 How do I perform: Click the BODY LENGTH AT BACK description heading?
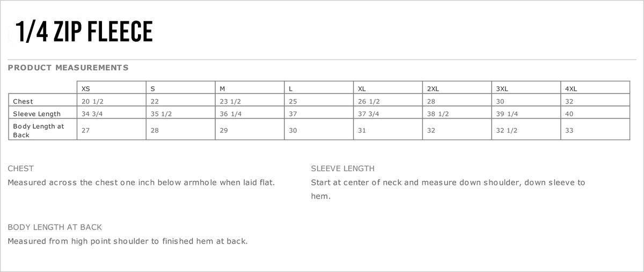(55, 227)
